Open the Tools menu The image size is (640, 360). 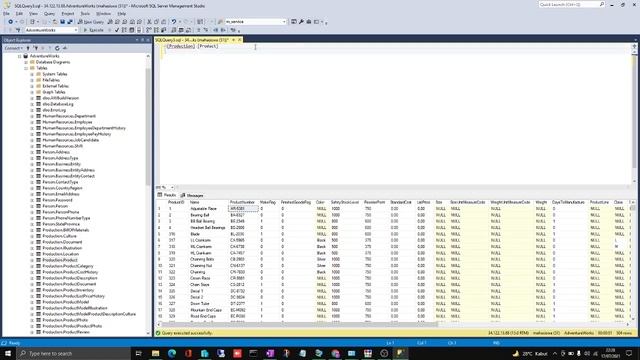coord(85,13)
